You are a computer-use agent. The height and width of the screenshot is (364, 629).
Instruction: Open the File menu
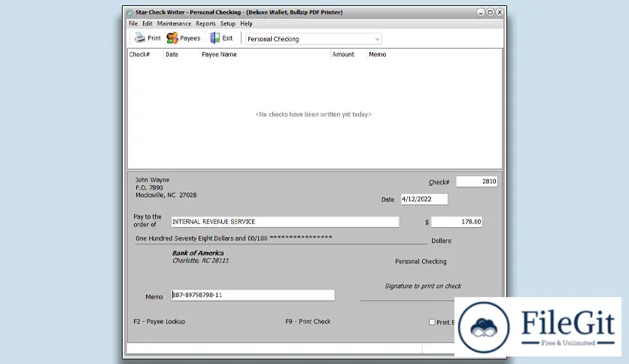pyautogui.click(x=133, y=23)
